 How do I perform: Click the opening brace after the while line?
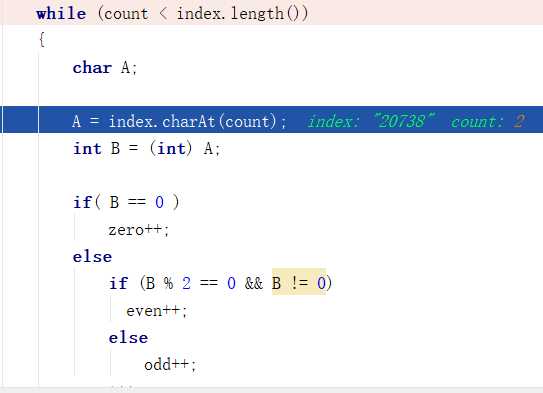coord(42,39)
